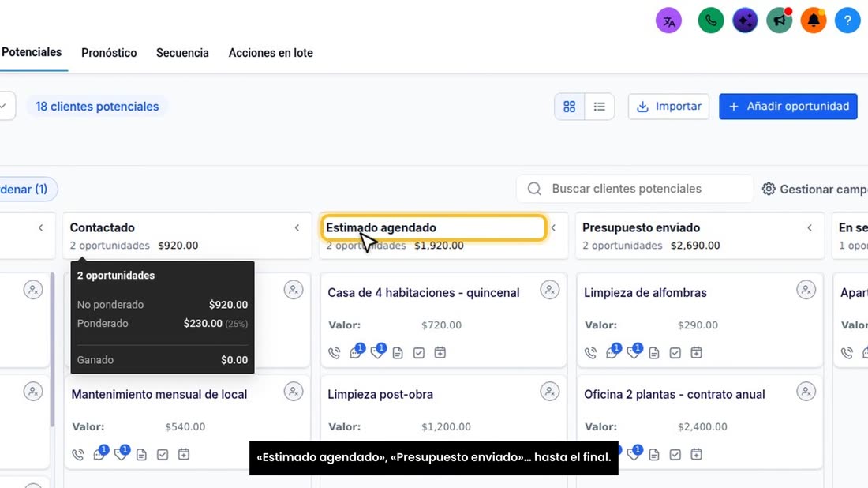
Task: Collapse the Presupuesto enviado column
Action: [810, 227]
